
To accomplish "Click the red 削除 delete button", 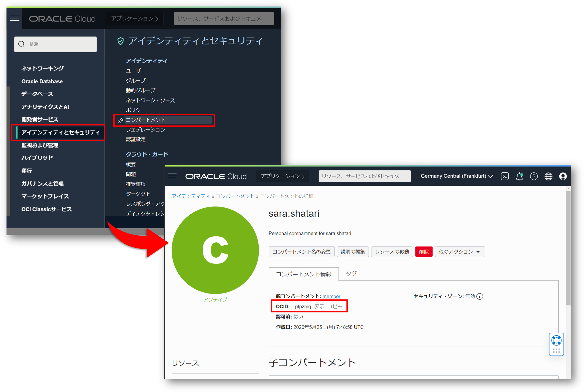I will click(x=424, y=252).
